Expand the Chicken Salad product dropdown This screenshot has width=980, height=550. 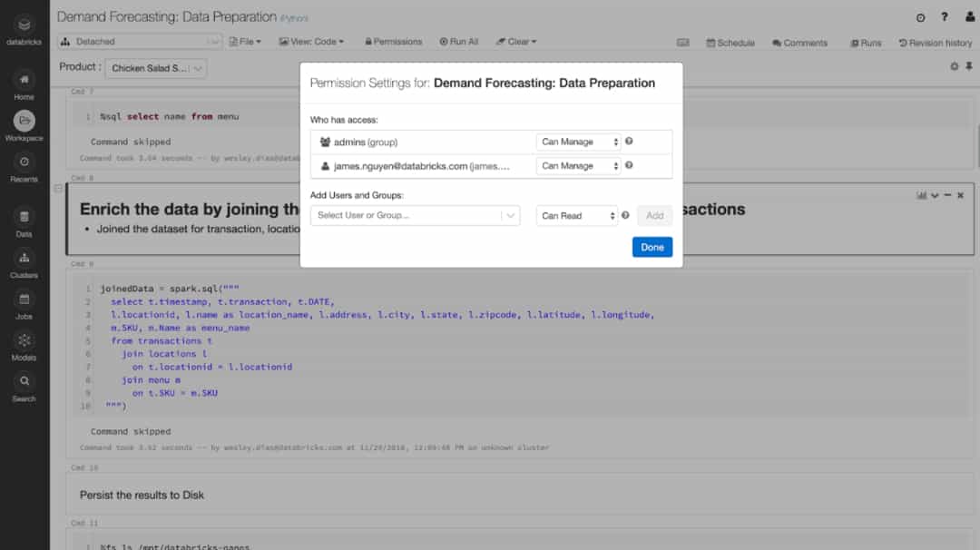point(156,68)
